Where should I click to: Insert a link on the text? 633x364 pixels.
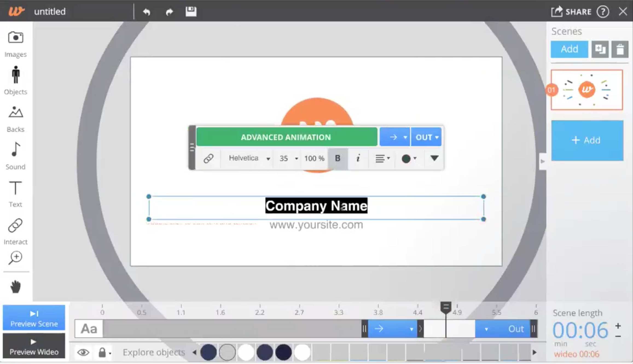[x=209, y=158]
